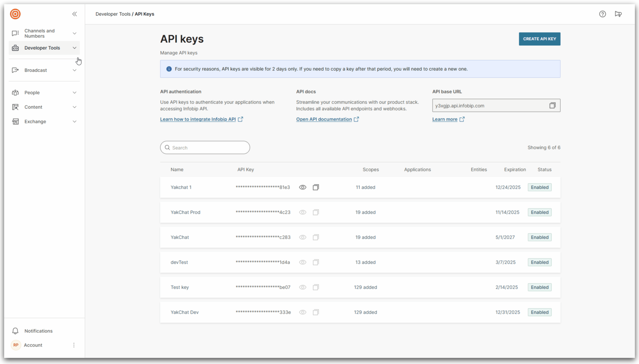
Task: Click the search magnifier icon
Action: pos(167,148)
